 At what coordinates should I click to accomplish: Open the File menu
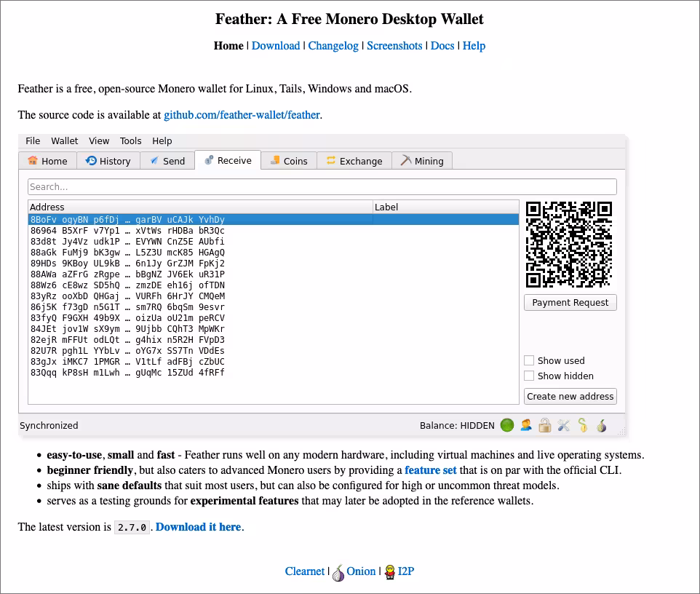click(33, 140)
